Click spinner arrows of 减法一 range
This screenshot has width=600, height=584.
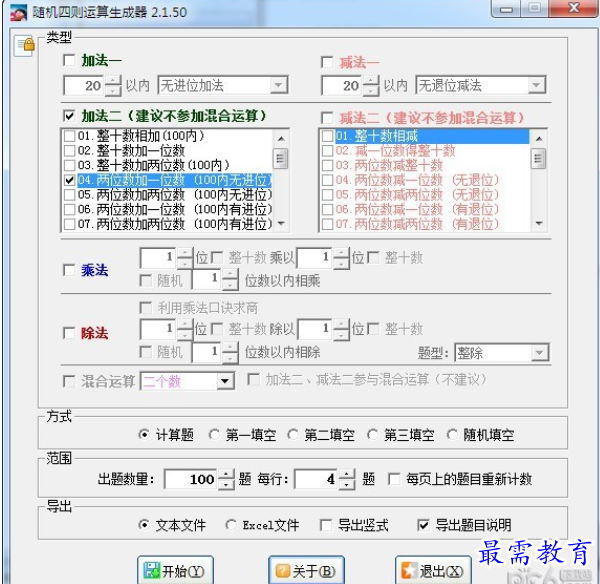point(371,85)
